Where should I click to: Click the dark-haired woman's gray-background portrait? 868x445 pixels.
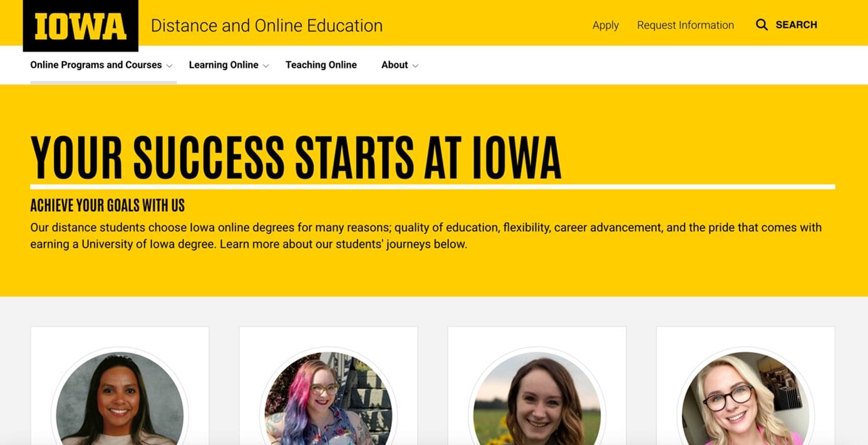[120, 398]
